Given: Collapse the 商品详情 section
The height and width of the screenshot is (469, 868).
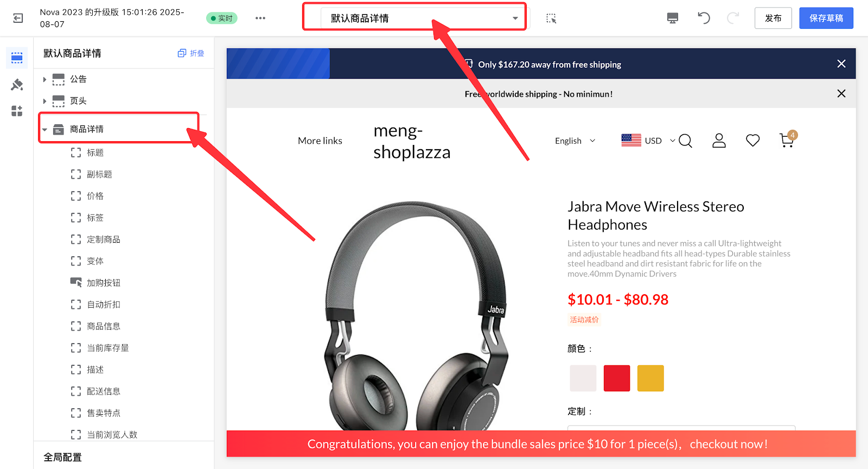Looking at the screenshot, I should [x=44, y=130].
